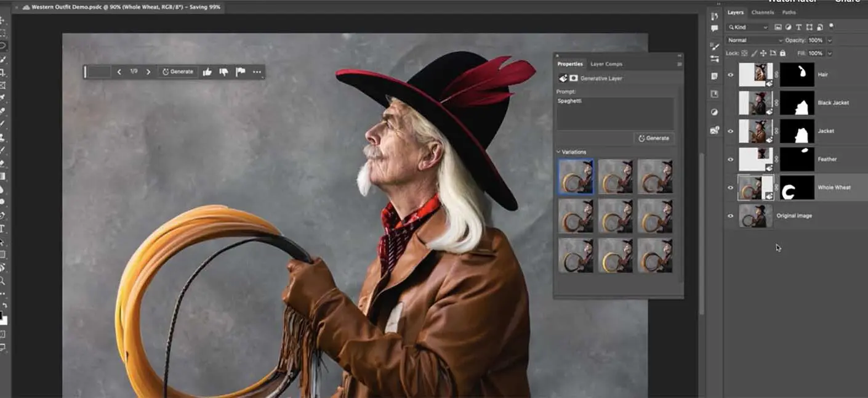This screenshot has width=868, height=398.
Task: Click the flag report icon
Action: click(x=240, y=72)
